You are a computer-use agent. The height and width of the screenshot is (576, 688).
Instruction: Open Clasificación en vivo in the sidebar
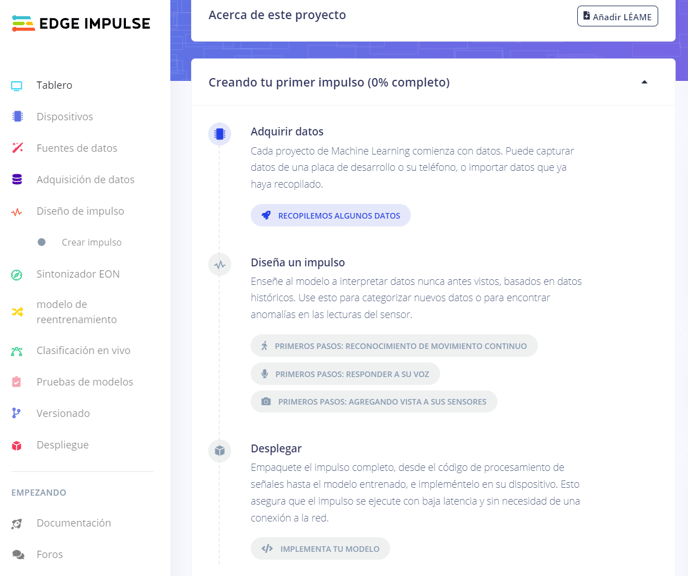83,351
